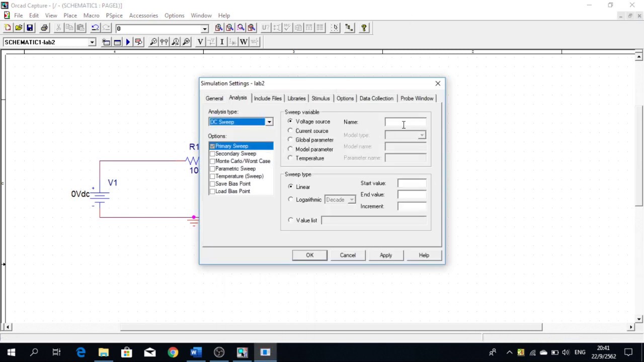View simulation results toolbar icon
This screenshot has height=362, width=644.
pyautogui.click(x=139, y=42)
